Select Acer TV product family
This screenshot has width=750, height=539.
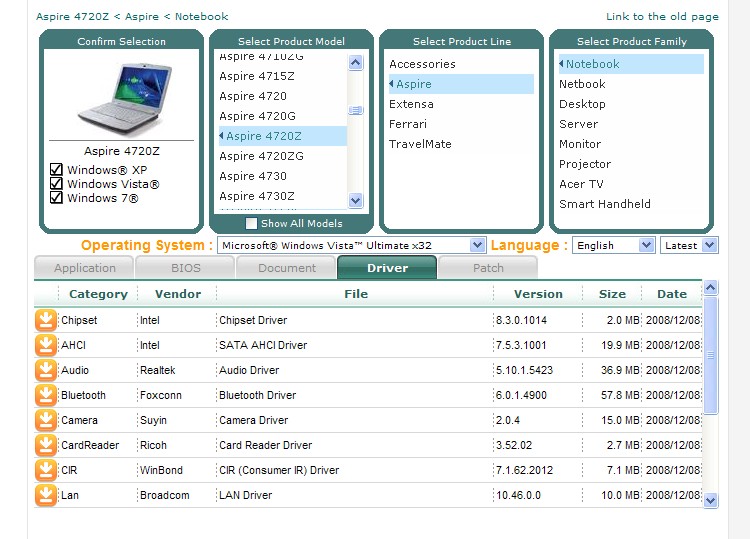point(581,185)
